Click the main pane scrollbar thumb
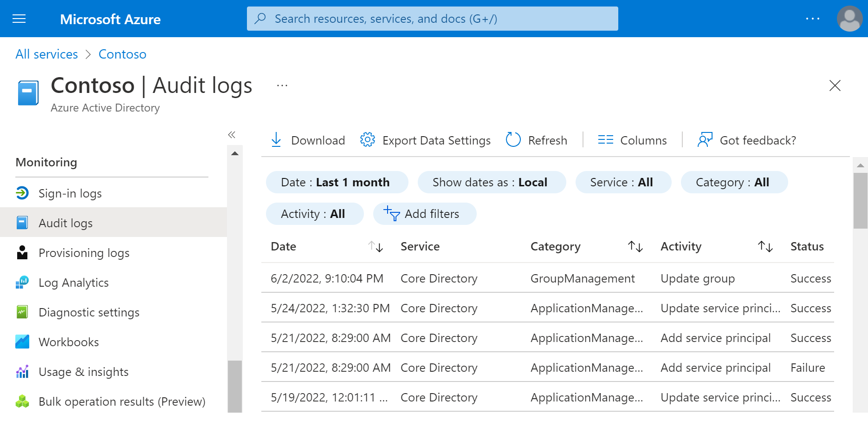This screenshot has width=868, height=421. (861, 201)
